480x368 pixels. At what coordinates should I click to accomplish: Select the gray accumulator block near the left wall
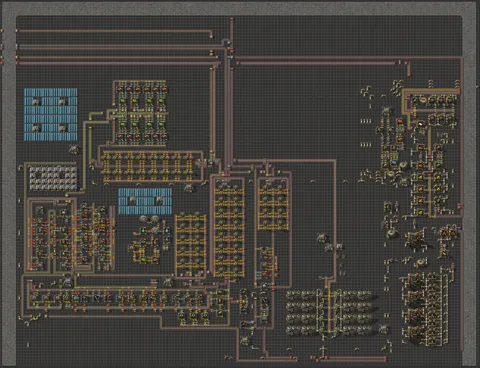[x=53, y=178]
